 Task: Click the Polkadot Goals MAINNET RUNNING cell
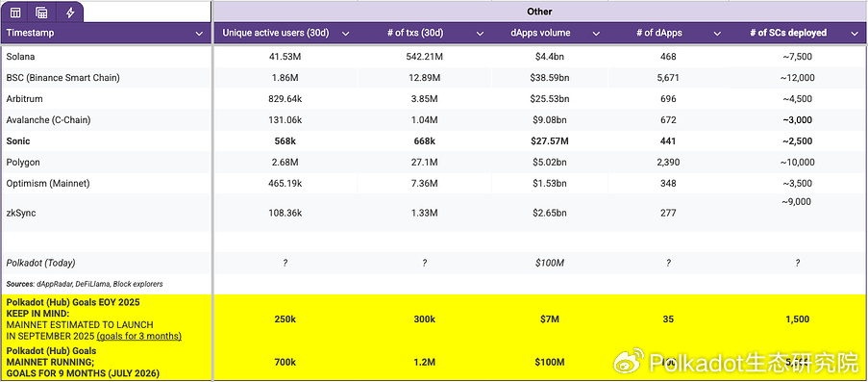pyautogui.click(x=106, y=362)
